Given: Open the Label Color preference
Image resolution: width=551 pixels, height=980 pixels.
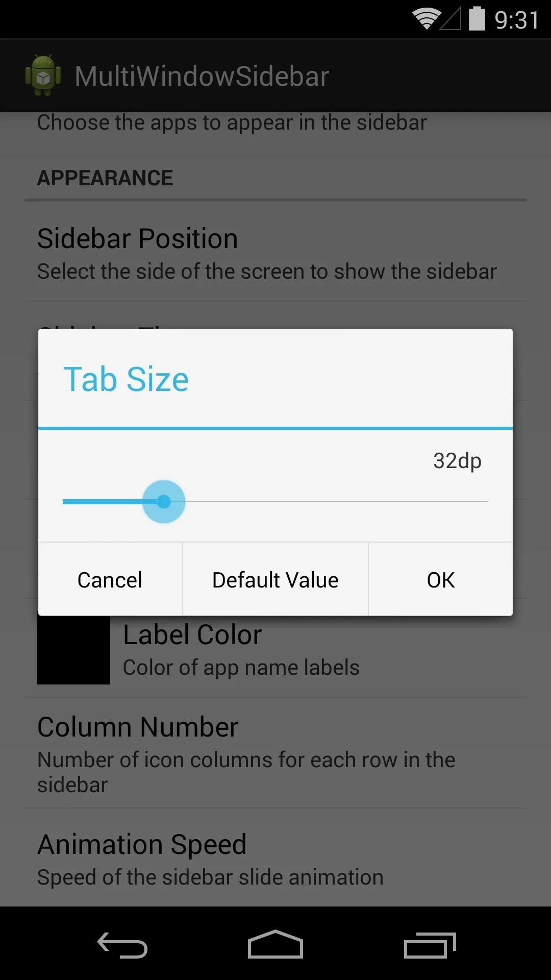Looking at the screenshot, I should tap(275, 648).
